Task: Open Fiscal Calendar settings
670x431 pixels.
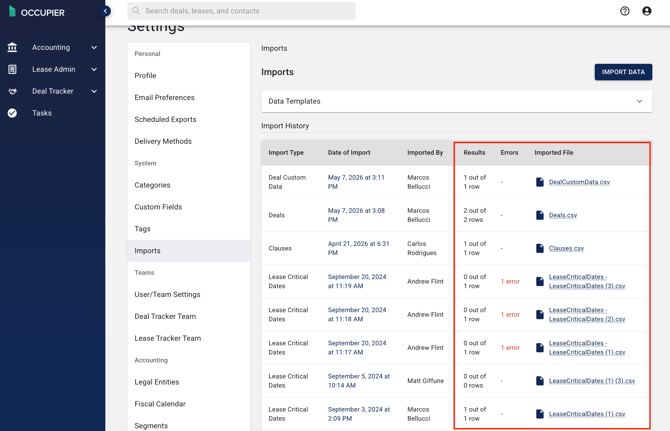Action: coord(160,404)
